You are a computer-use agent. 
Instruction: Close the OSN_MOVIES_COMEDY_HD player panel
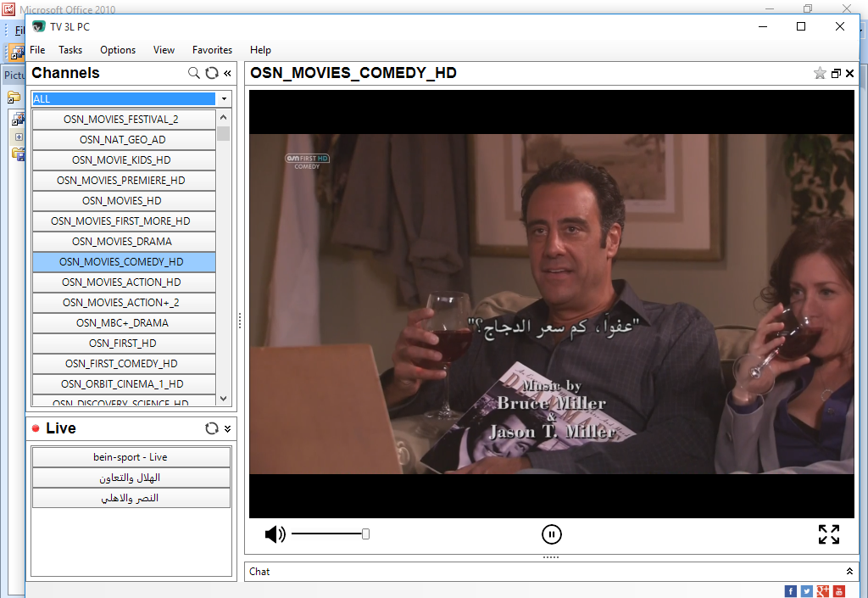tap(849, 73)
